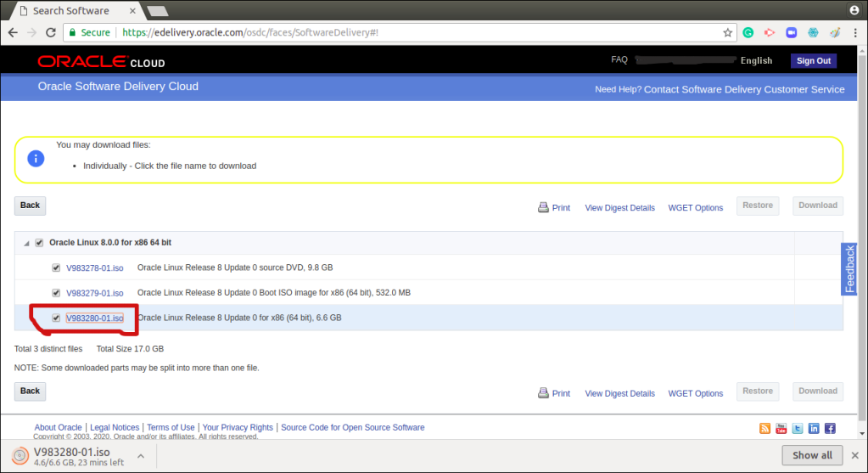Open the LinkedIn icon in footer

[x=814, y=428]
